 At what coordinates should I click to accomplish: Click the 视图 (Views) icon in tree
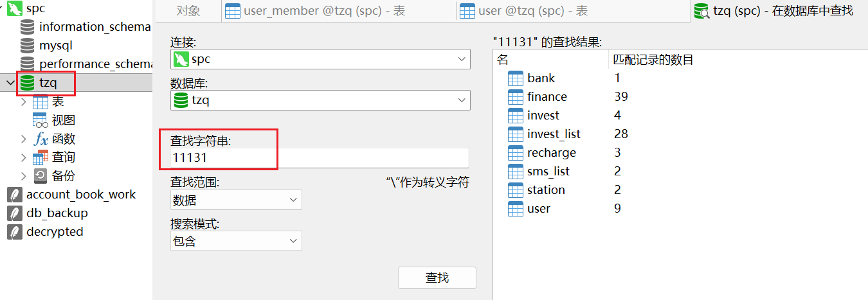click(x=41, y=120)
